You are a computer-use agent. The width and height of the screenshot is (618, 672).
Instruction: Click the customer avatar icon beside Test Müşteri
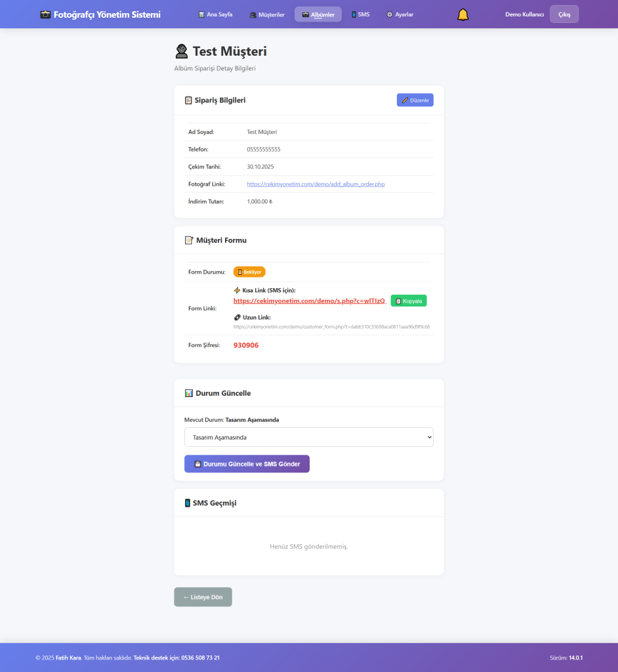pos(182,51)
